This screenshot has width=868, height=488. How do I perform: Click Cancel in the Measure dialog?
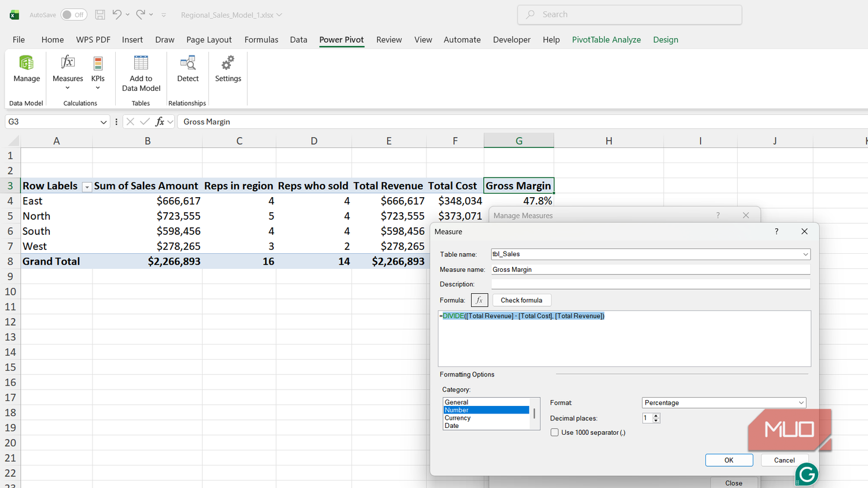pos(784,460)
